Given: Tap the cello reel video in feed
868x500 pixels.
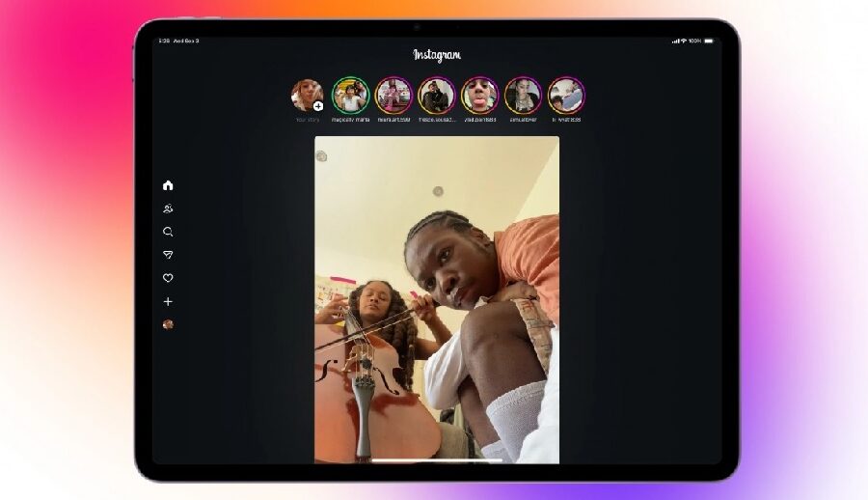Looking at the screenshot, I should click(436, 299).
